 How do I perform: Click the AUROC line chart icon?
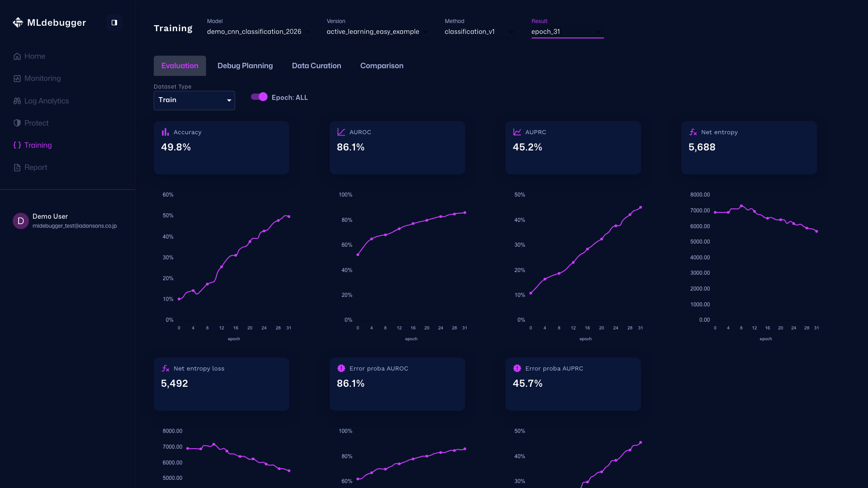[x=341, y=132]
